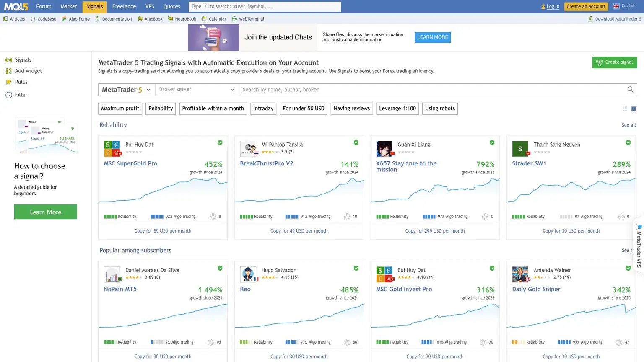Open the Daily Gold Sniper signal

pyautogui.click(x=536, y=290)
